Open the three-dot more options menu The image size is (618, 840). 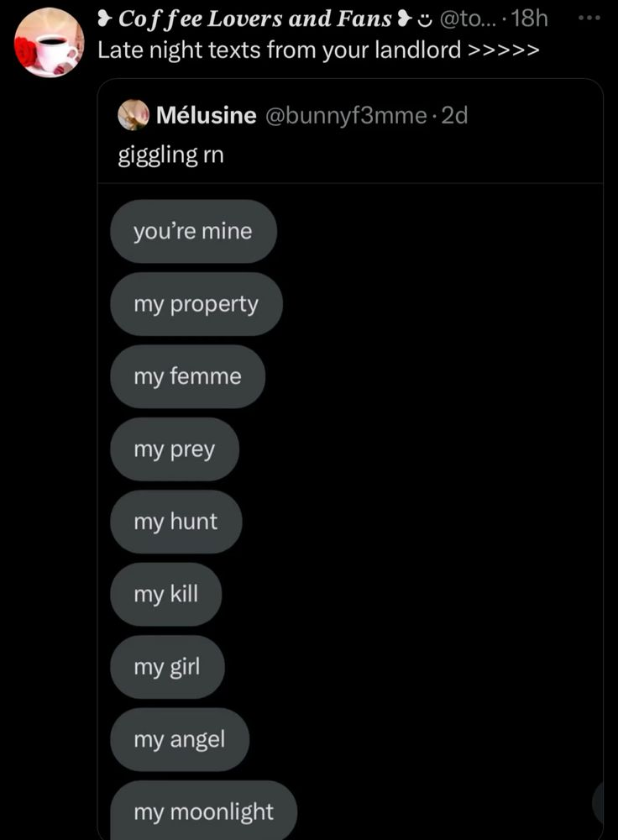(590, 18)
